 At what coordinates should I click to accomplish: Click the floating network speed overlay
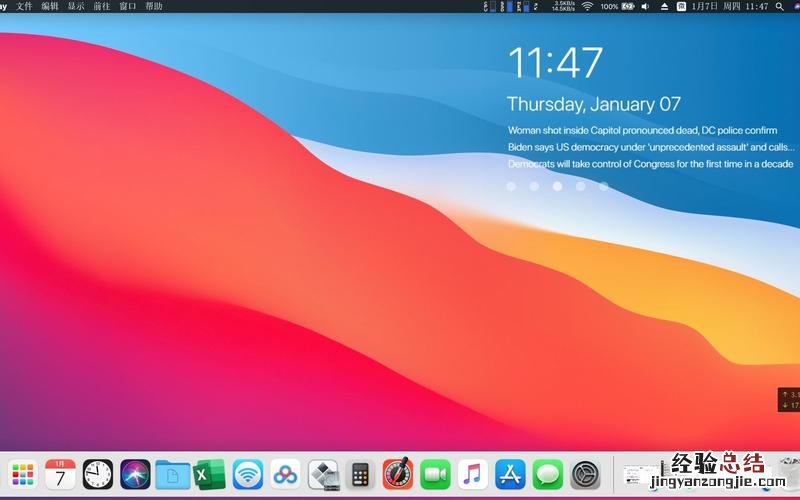[x=789, y=400]
